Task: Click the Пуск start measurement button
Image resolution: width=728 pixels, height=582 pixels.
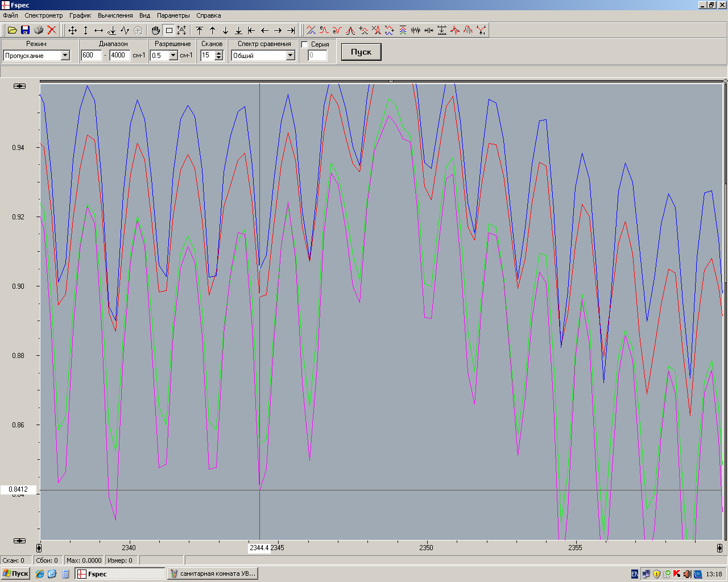Action: pos(361,52)
